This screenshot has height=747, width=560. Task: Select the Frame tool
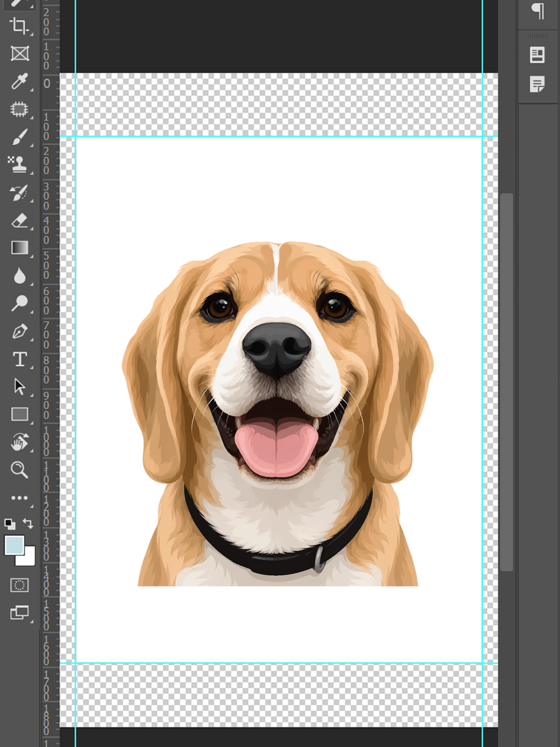point(20,54)
